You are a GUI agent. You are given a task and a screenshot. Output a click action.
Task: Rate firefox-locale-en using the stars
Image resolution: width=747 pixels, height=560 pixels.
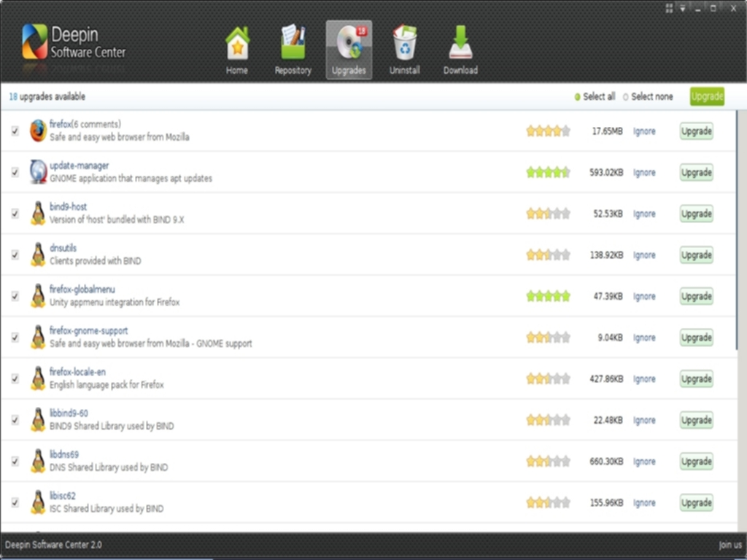click(548, 379)
